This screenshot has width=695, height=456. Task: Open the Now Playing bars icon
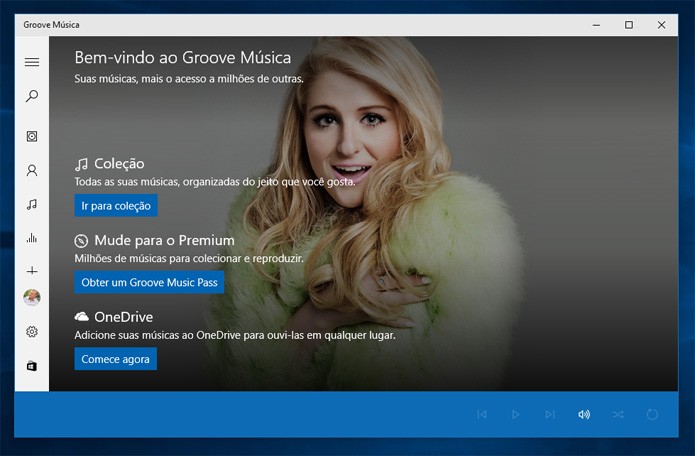click(x=32, y=238)
